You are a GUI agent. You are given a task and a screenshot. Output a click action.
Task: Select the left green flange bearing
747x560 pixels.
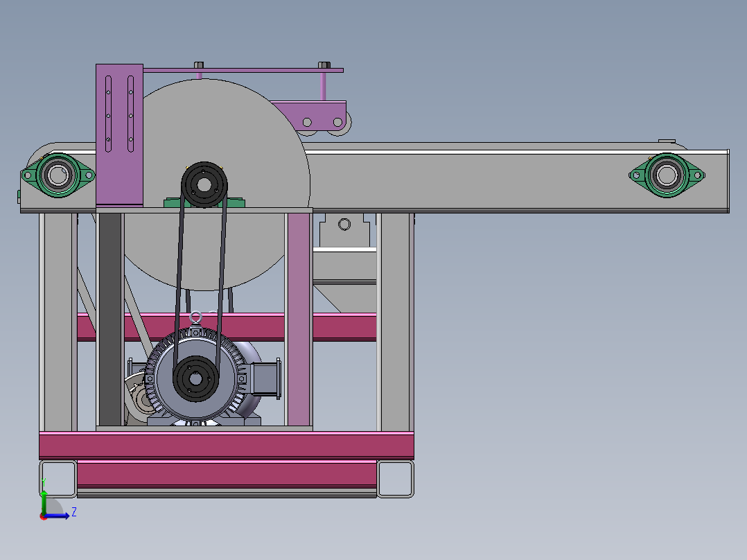(x=58, y=175)
